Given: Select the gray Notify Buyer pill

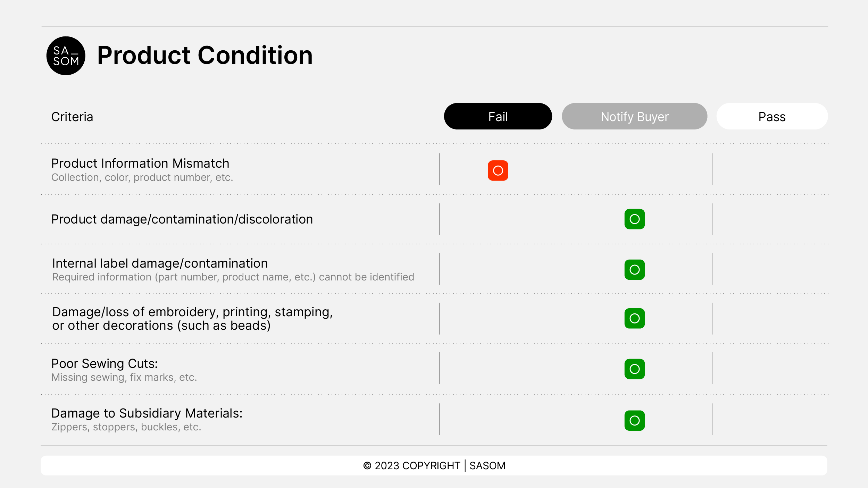Looking at the screenshot, I should pos(634,117).
